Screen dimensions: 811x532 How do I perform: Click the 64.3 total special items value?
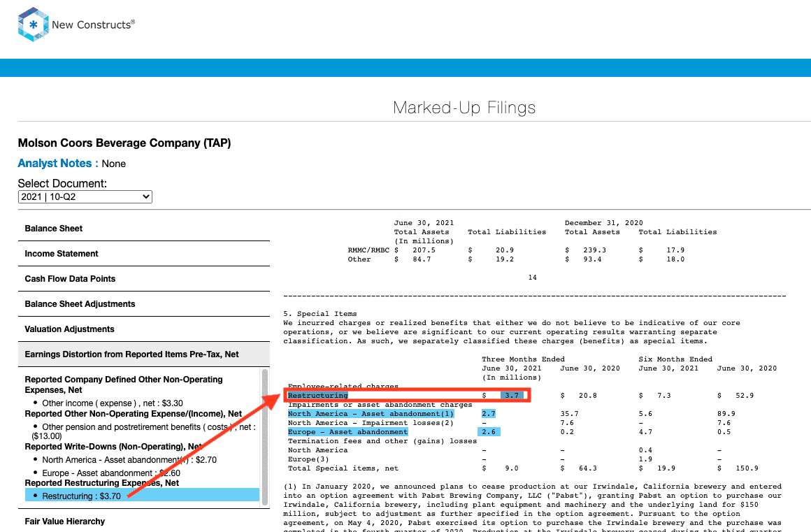(x=587, y=468)
